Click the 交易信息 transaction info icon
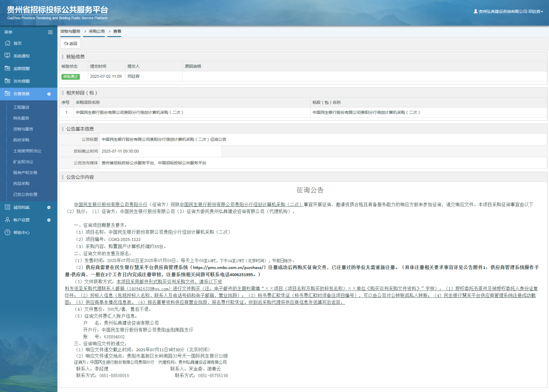The height and width of the screenshot is (392, 549). click(7, 93)
